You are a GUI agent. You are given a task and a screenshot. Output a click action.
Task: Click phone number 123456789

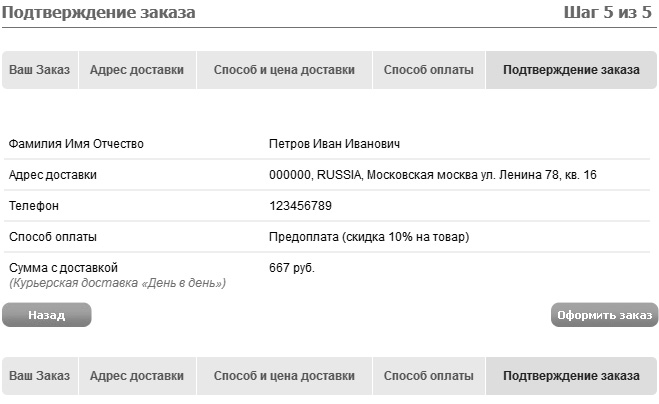(300, 206)
